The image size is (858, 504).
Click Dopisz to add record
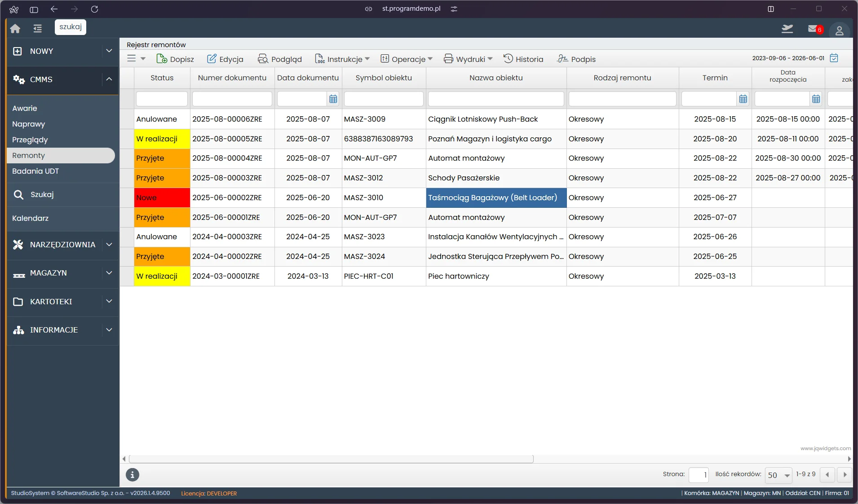(x=175, y=59)
